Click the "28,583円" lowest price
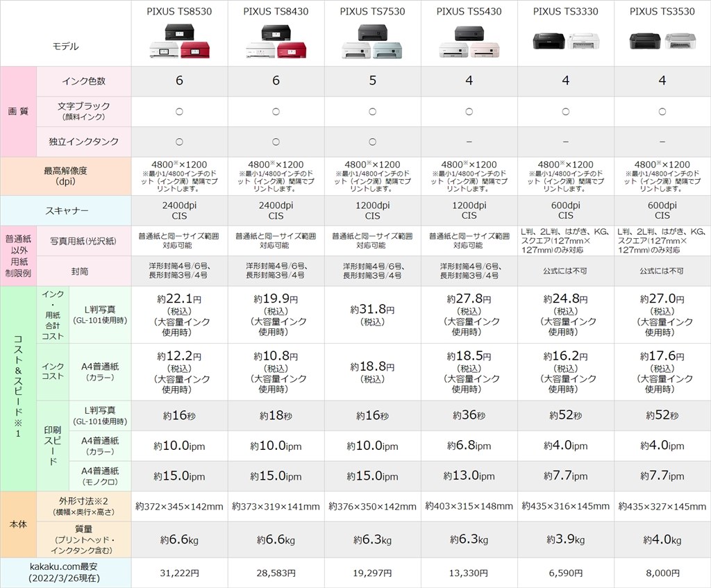711x588 pixels. [276, 573]
